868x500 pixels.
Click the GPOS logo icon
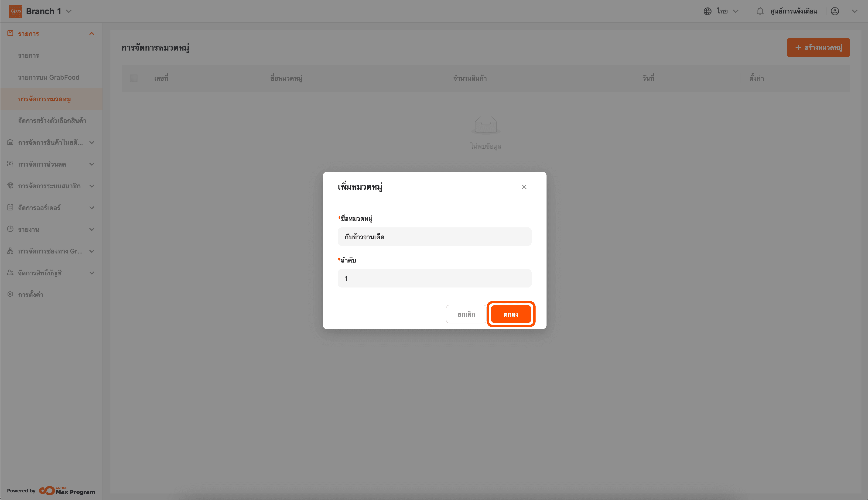(15, 11)
